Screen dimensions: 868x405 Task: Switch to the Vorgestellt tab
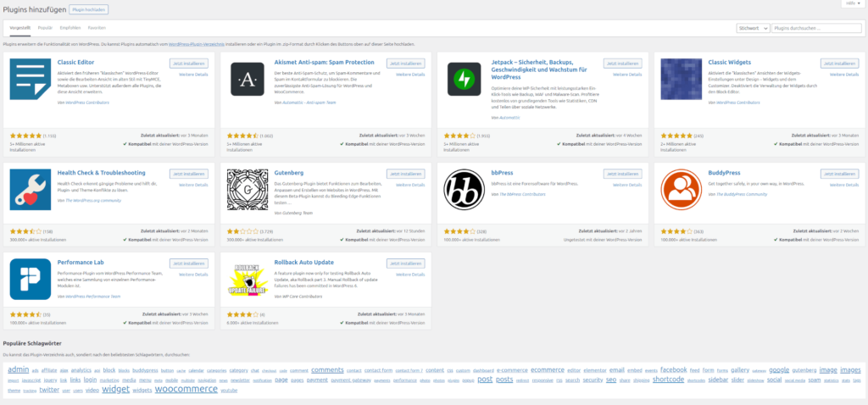20,28
